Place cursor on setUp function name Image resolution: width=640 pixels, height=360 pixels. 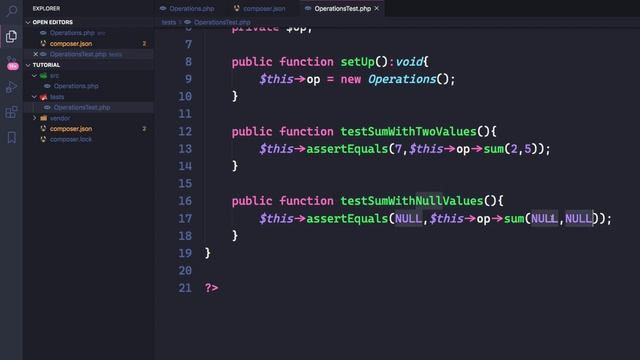pyautogui.click(x=358, y=62)
